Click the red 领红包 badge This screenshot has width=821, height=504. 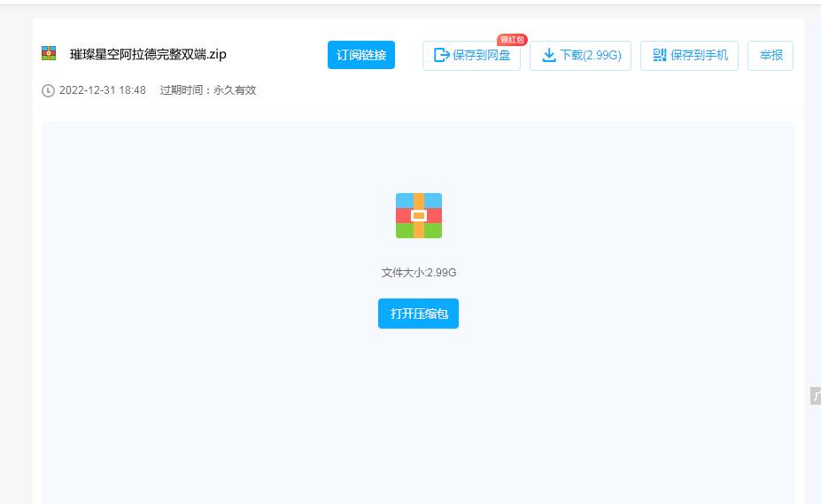[x=512, y=40]
